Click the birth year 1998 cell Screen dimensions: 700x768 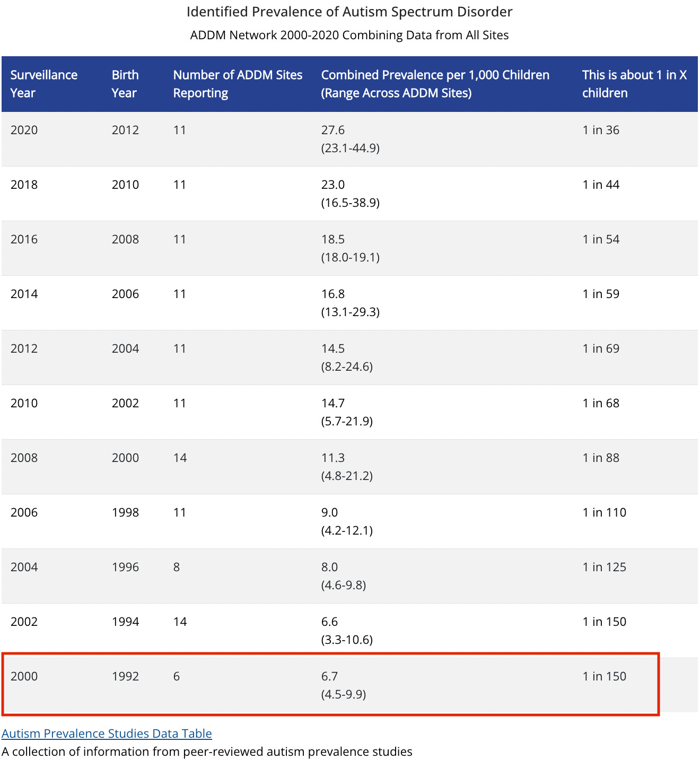point(126,512)
